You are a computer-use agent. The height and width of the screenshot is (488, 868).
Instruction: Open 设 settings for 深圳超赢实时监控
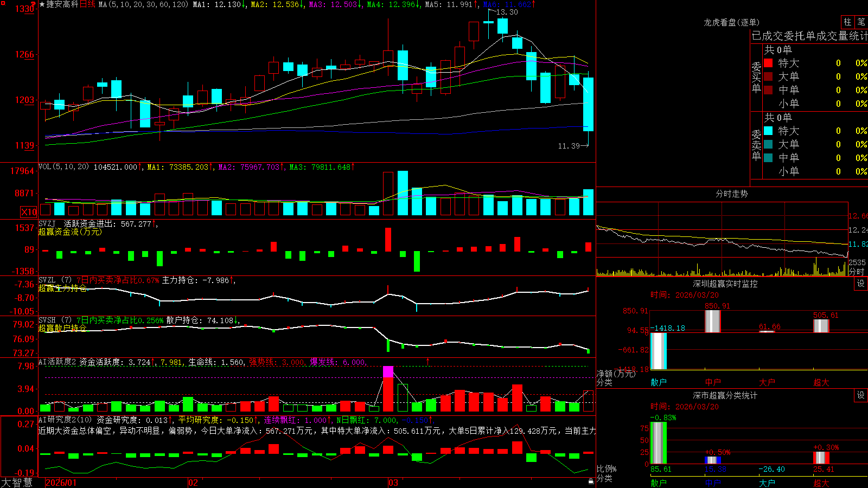click(861, 284)
